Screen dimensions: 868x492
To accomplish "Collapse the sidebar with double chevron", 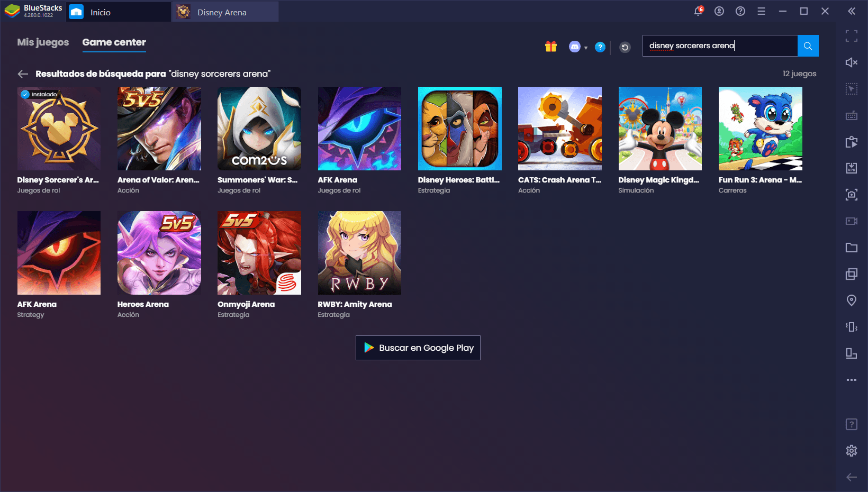I will 852,11.
